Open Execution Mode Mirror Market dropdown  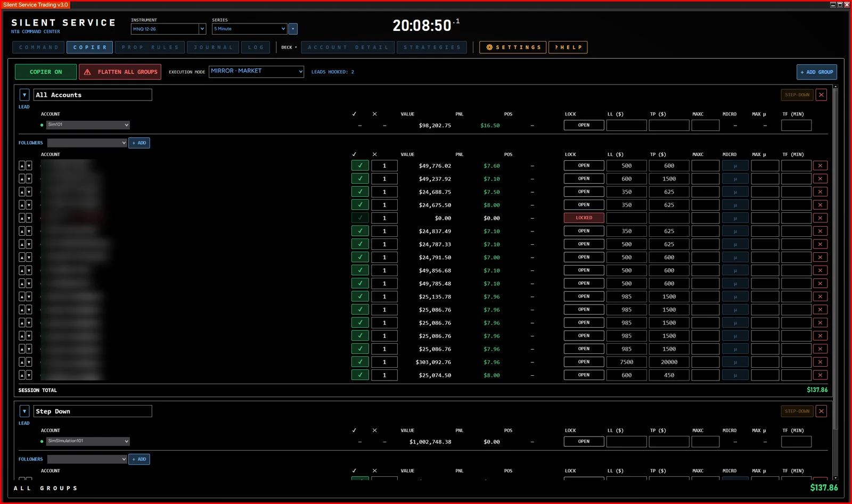pos(256,71)
